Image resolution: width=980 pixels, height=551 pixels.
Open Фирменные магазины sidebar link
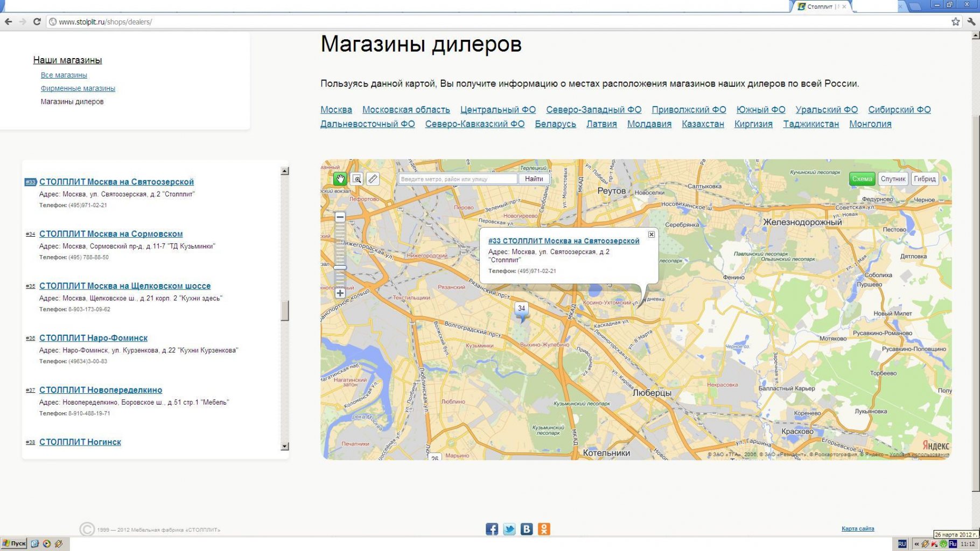78,88
